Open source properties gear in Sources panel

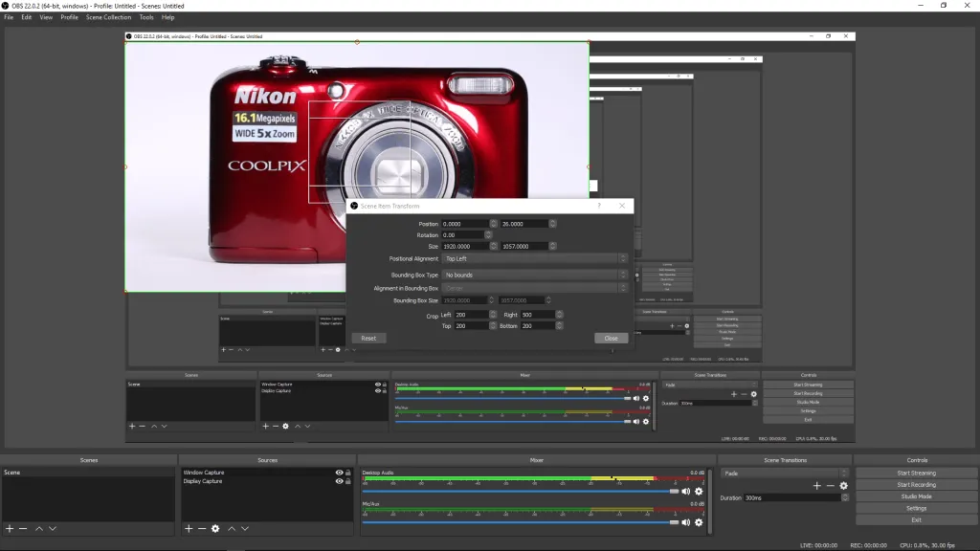point(215,528)
